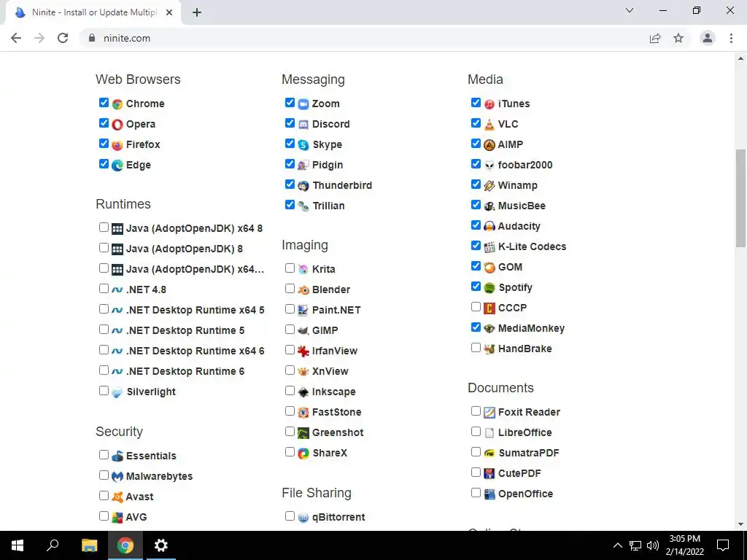Click the Skype logo icon

(x=303, y=145)
